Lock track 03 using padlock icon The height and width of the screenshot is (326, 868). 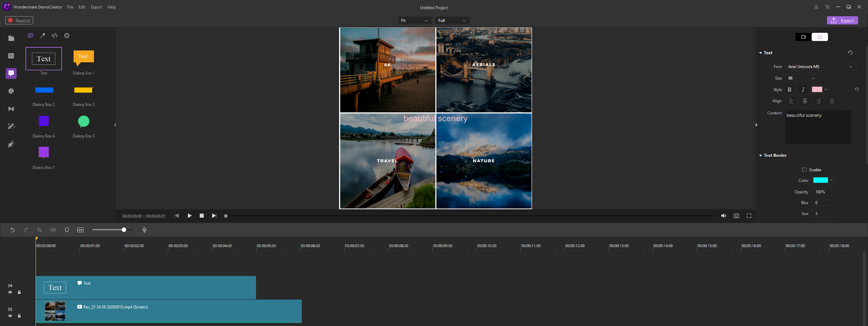19,316
